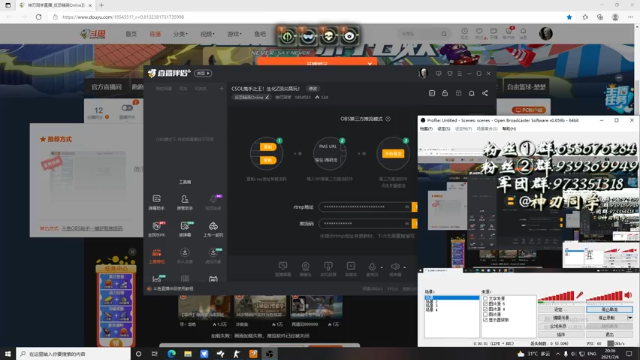Expand the 游戏 dropdown in Douyu nav

click(234, 34)
